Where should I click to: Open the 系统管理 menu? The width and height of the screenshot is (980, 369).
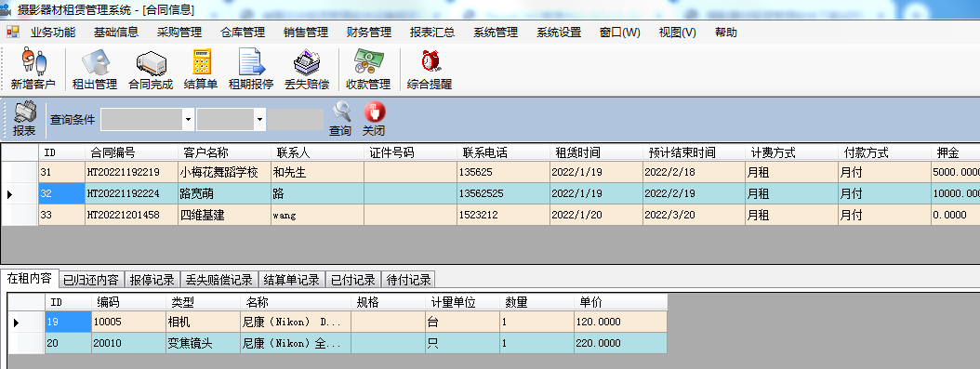click(x=496, y=33)
